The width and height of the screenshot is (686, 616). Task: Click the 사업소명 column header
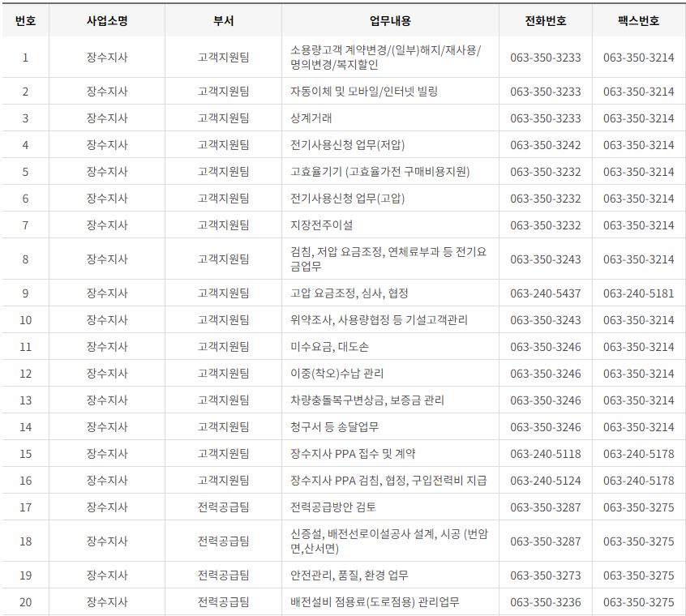point(107,21)
